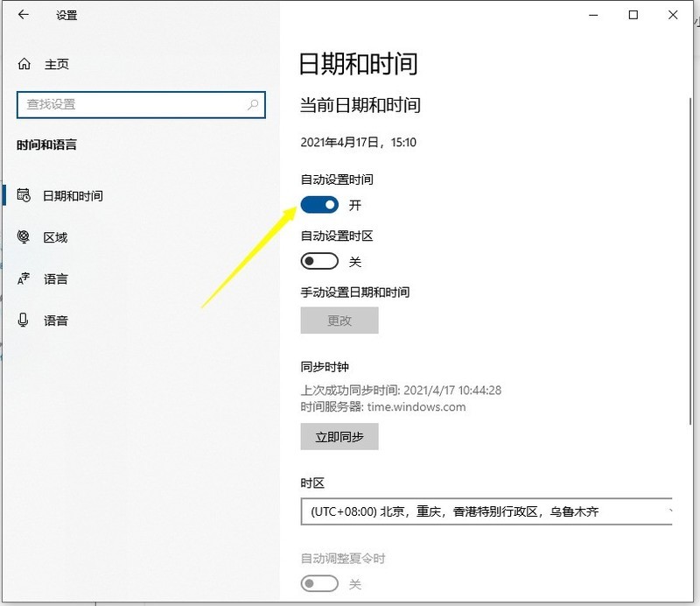Toggle the 自动调整夏令时 switch

(x=319, y=583)
